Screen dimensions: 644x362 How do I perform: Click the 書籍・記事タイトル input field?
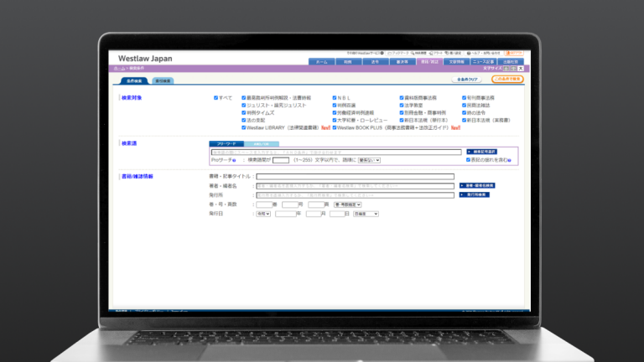point(356,177)
